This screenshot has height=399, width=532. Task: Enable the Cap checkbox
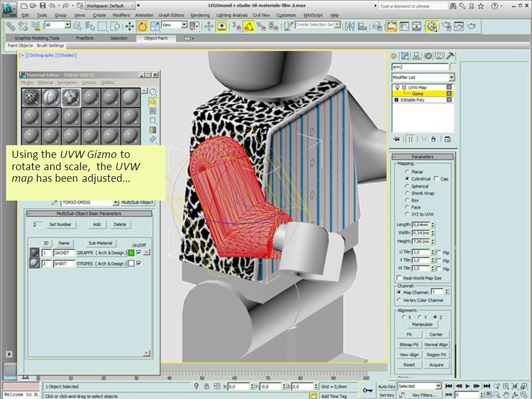[436, 178]
